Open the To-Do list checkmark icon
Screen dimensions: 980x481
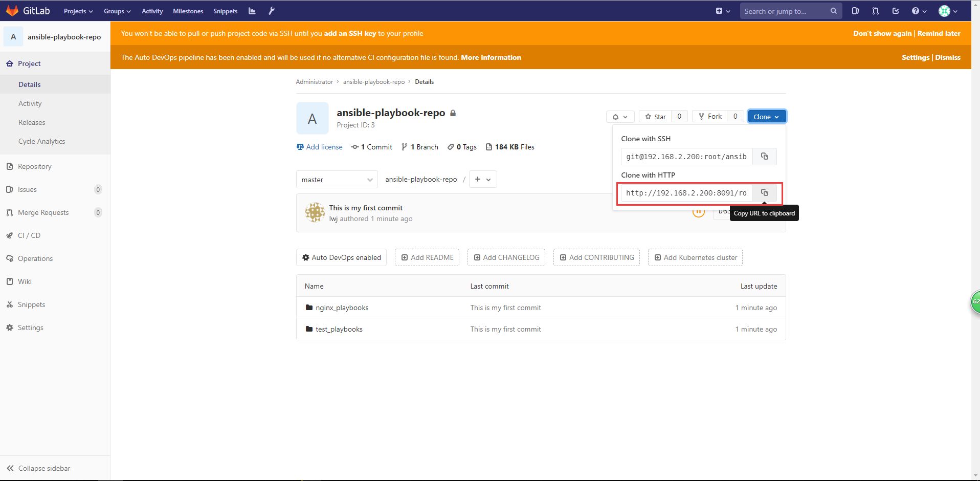pyautogui.click(x=896, y=11)
